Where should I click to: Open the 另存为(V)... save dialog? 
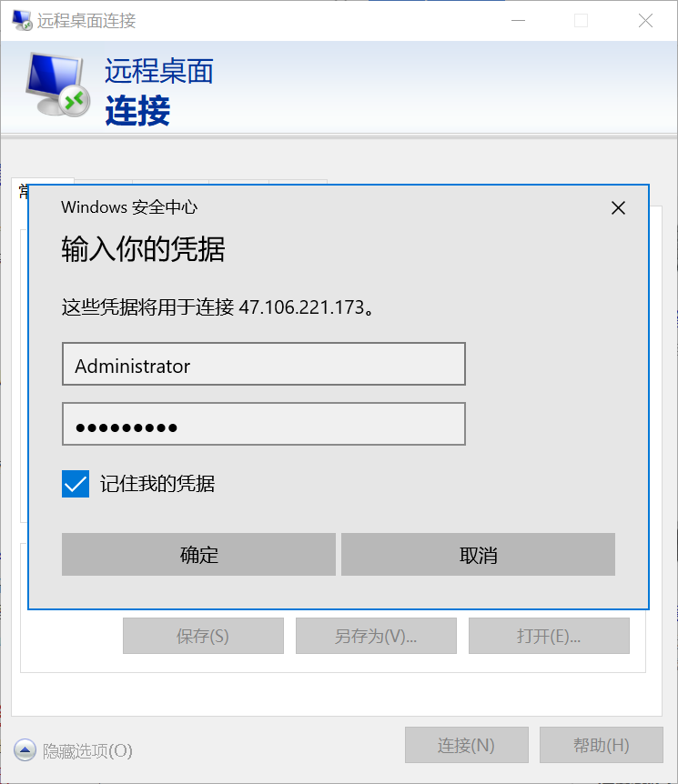click(x=376, y=636)
